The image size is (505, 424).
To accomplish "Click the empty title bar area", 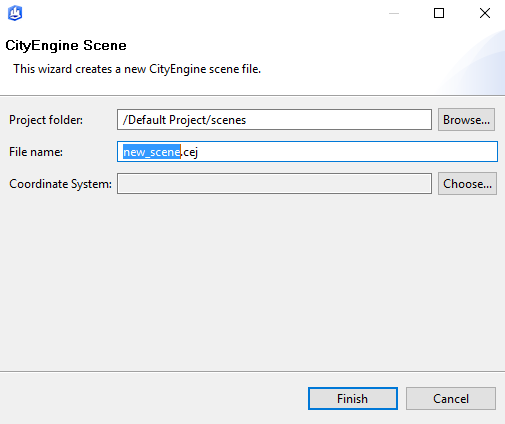I will 200,13.
